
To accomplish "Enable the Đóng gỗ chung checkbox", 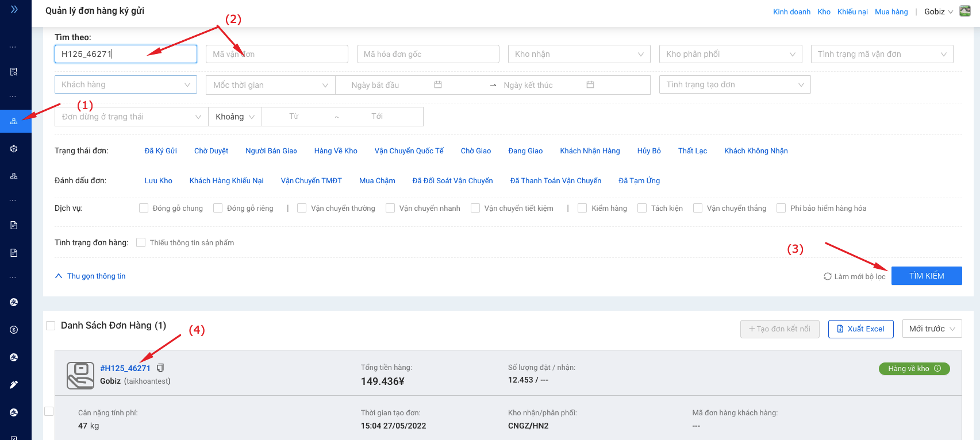I will 144,208.
